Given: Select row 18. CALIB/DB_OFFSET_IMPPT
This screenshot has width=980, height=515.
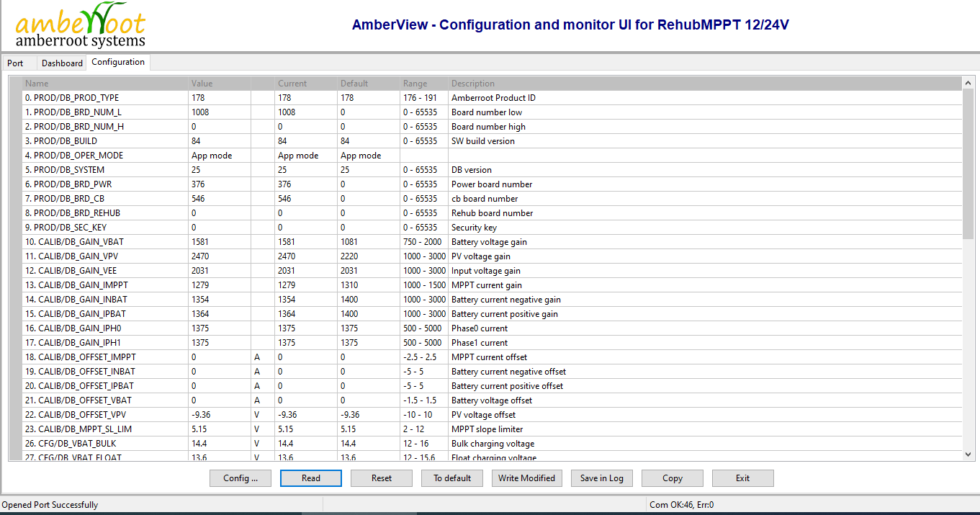Looking at the screenshot, I should [493, 357].
